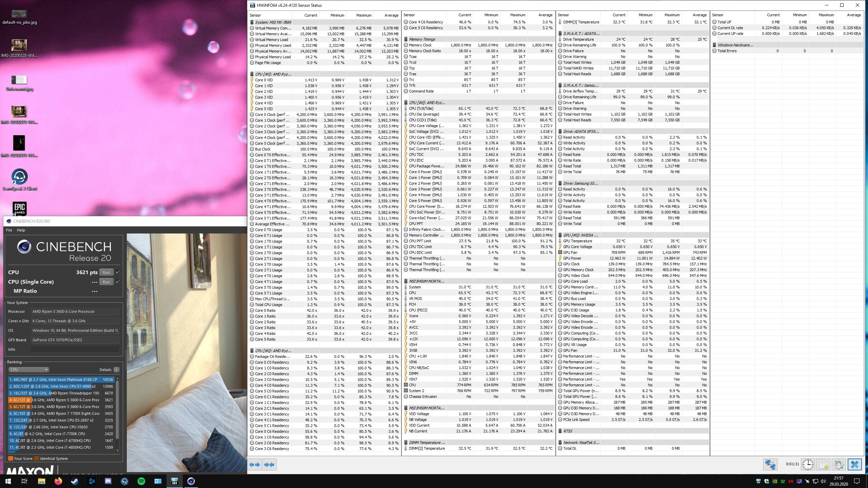Click the Memory Timings group header
Viewport: 868px width, 488px height.
[x=478, y=39]
